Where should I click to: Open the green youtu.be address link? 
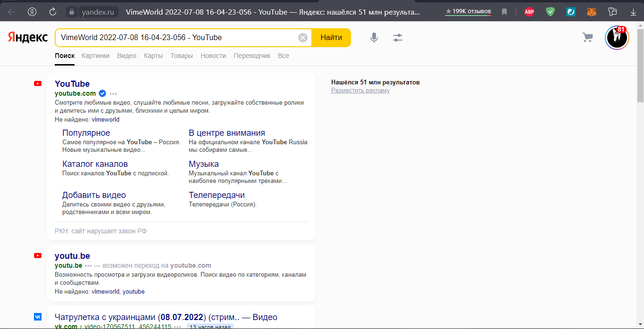point(68,265)
